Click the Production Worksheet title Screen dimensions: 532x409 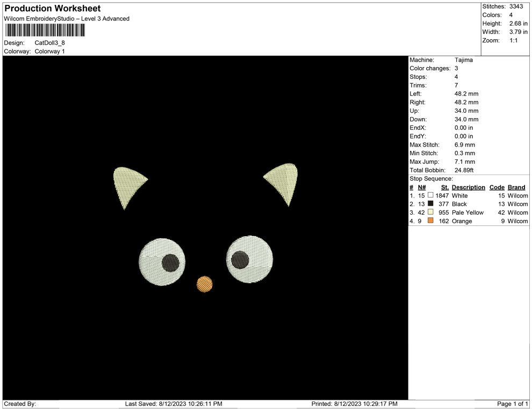53,9
